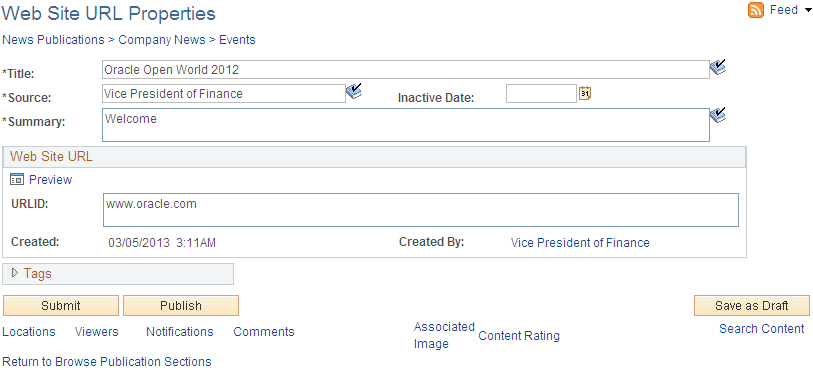Run spell check on the Summary field
Screen dimensions: 813x370
pyautogui.click(x=718, y=115)
